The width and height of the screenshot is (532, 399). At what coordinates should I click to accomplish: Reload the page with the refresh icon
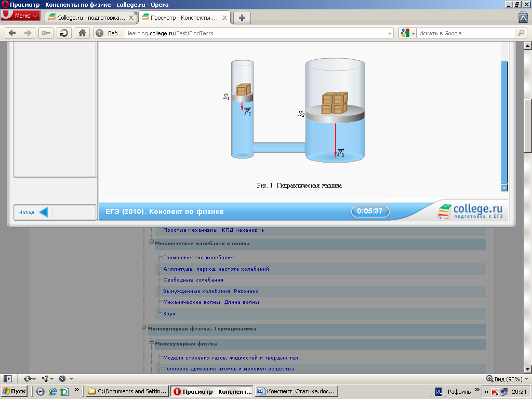tap(64, 33)
